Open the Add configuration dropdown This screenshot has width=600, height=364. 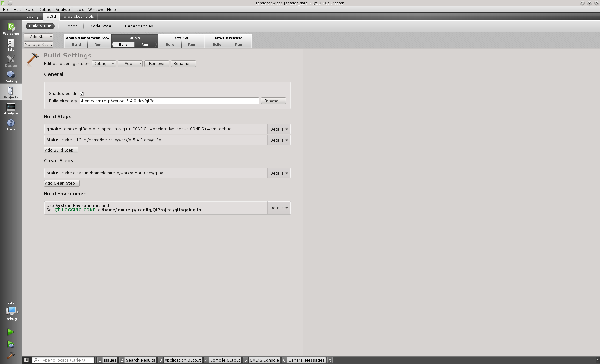[130, 63]
